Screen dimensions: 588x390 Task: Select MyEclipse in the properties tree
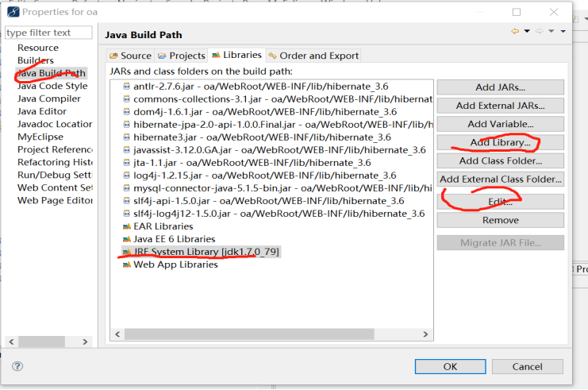40,137
